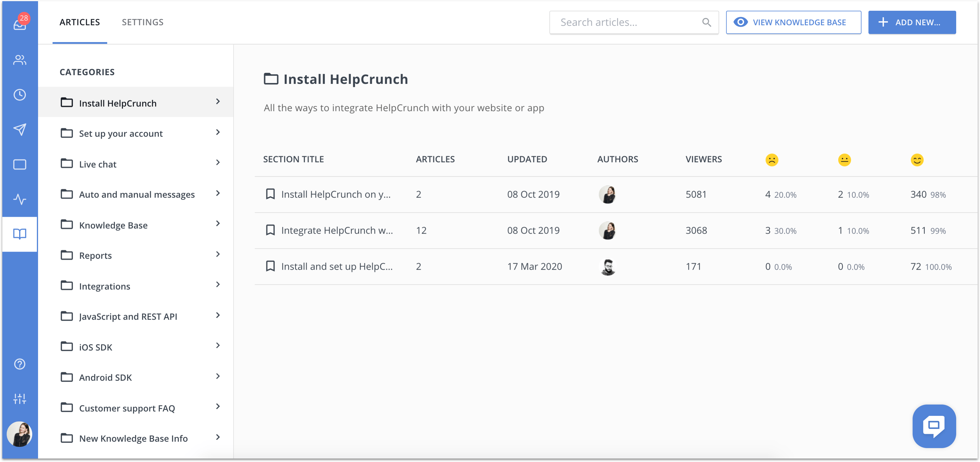
Task: Expand Set up your account chevron
Action: tap(218, 132)
